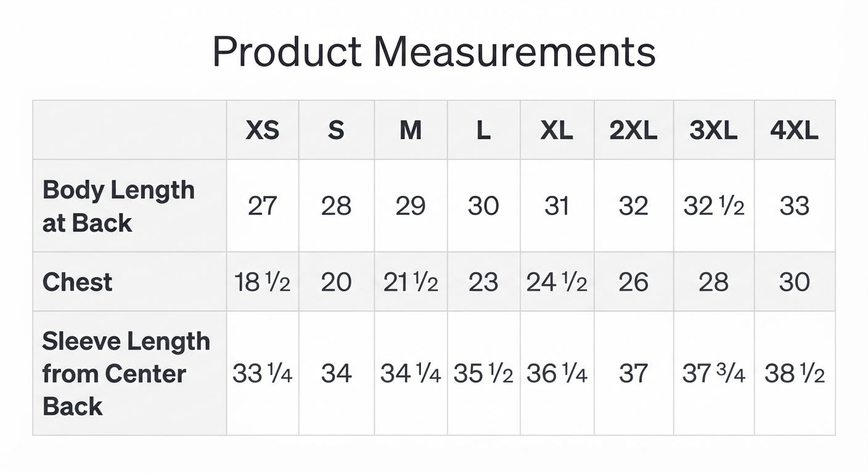The width and height of the screenshot is (868, 473).
Task: Click the 4XL sleeve length value 38 ½
Action: (x=794, y=373)
